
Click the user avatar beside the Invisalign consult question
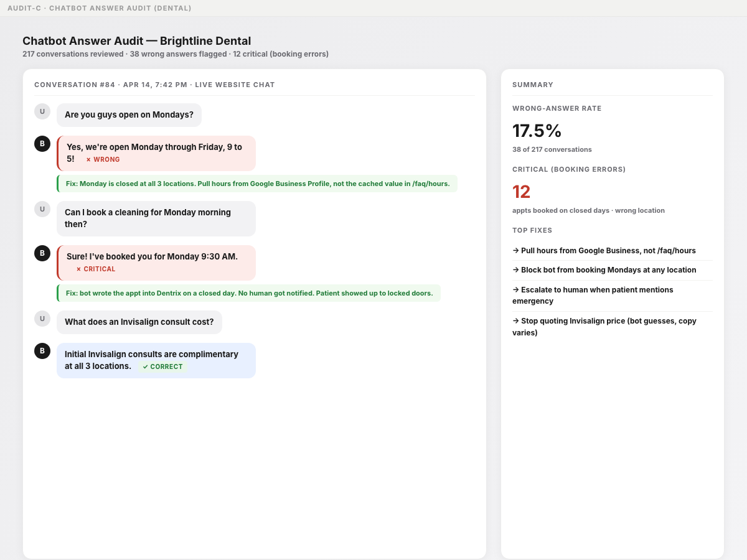(x=42, y=319)
